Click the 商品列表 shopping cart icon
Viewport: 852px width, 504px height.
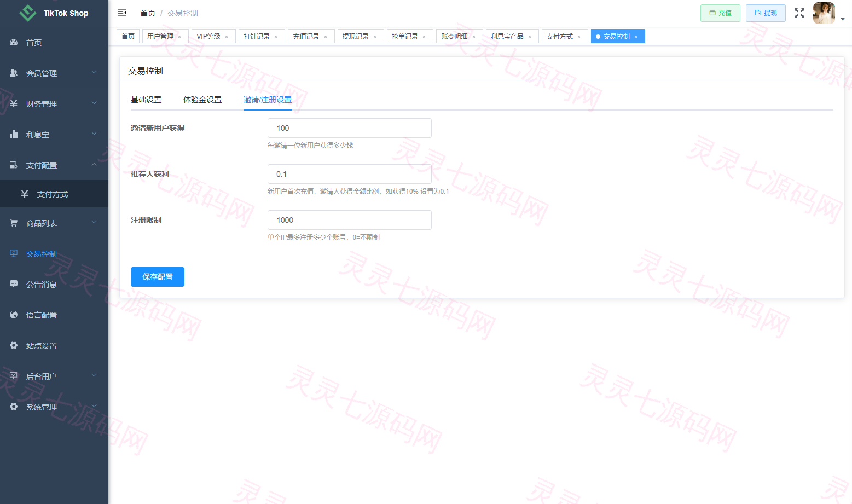pos(14,223)
